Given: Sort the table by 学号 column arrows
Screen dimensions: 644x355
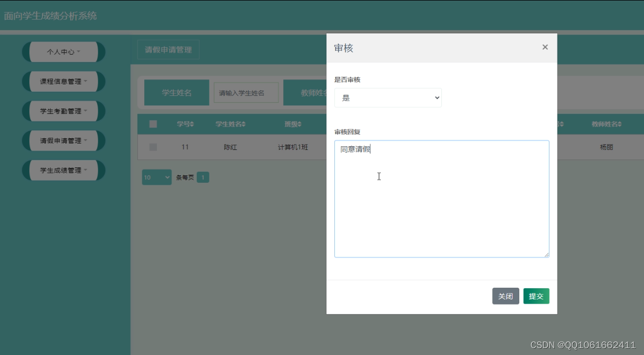Looking at the screenshot, I should pyautogui.click(x=191, y=123).
